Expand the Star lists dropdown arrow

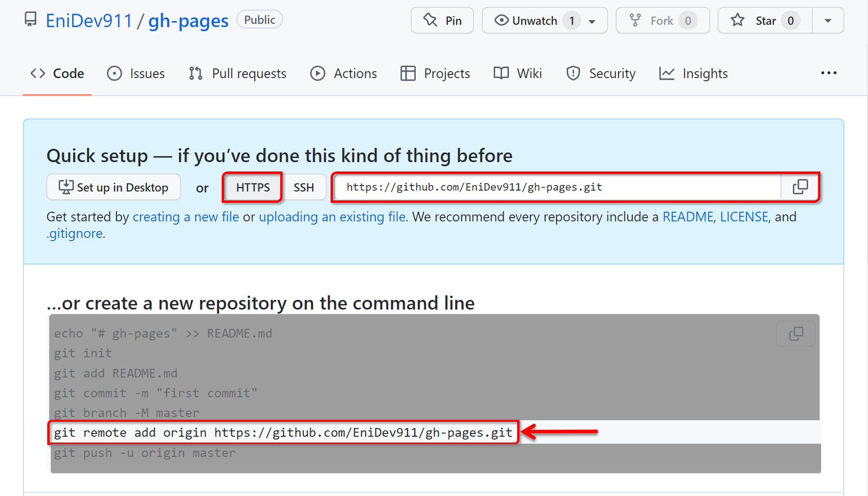(828, 20)
